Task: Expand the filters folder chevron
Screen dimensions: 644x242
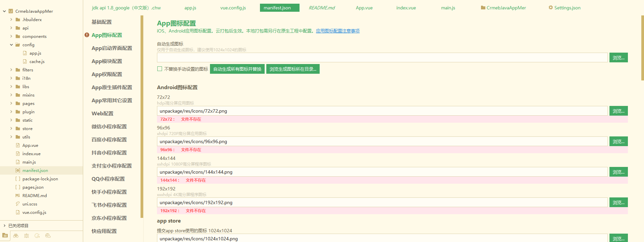Action: click(x=11, y=70)
